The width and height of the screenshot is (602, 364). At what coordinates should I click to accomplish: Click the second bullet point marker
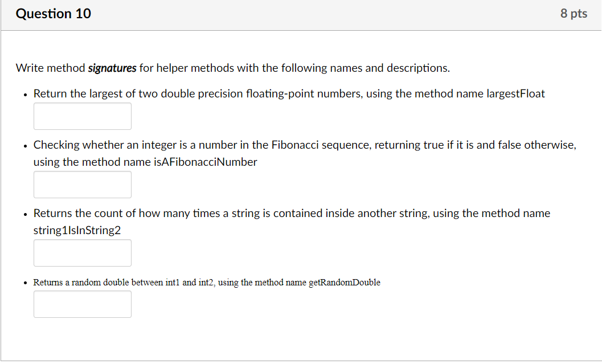[x=25, y=145]
